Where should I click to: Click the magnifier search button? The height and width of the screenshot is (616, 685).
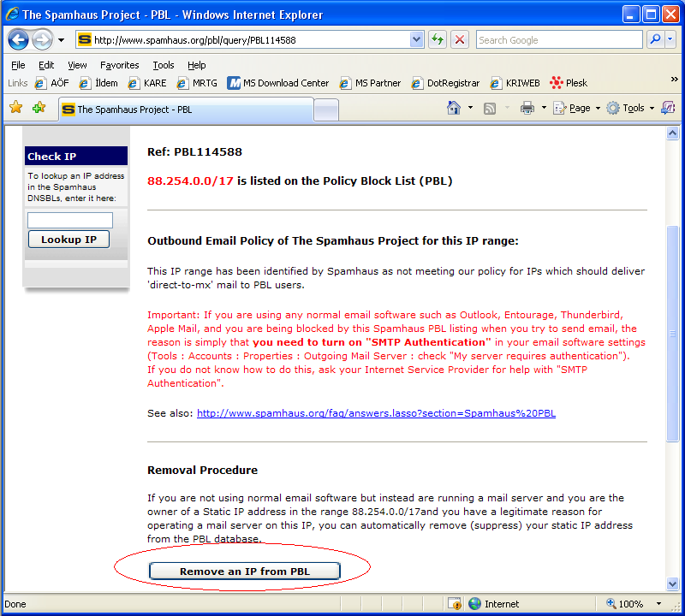point(655,39)
